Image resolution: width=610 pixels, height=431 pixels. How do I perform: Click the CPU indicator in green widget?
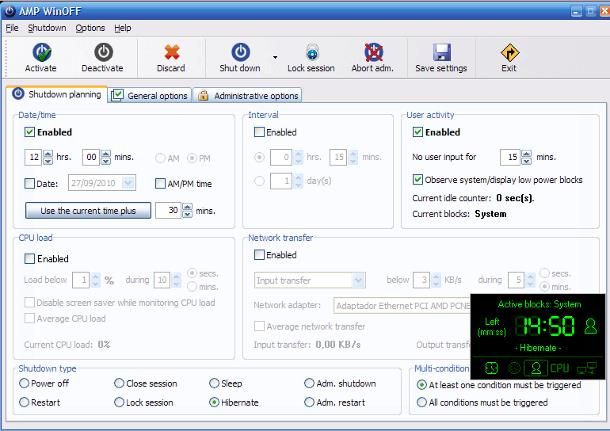559,368
